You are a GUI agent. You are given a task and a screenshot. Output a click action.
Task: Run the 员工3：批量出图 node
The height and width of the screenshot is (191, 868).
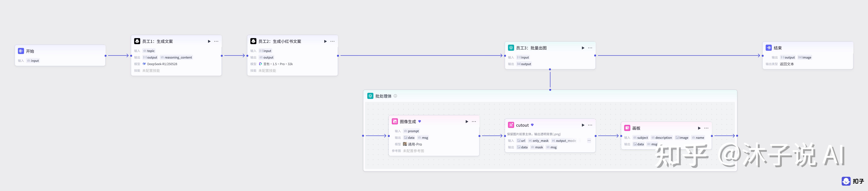tap(583, 48)
